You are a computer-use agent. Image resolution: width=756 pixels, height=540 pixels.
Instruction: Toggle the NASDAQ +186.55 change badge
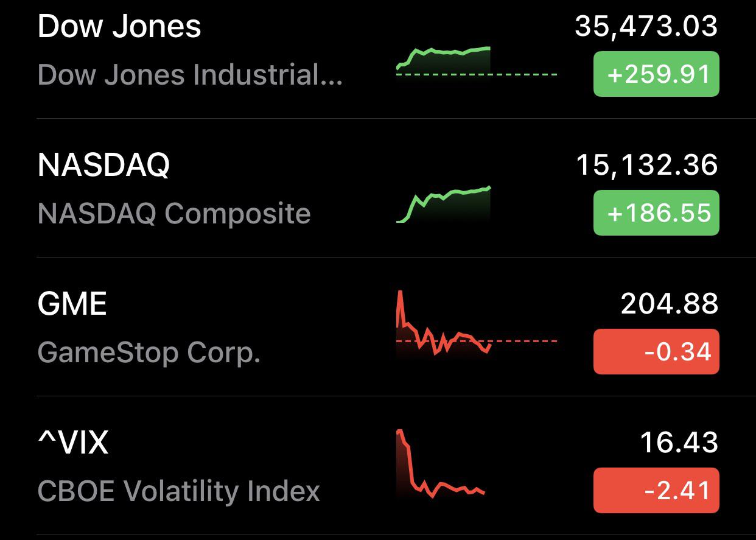(x=656, y=213)
